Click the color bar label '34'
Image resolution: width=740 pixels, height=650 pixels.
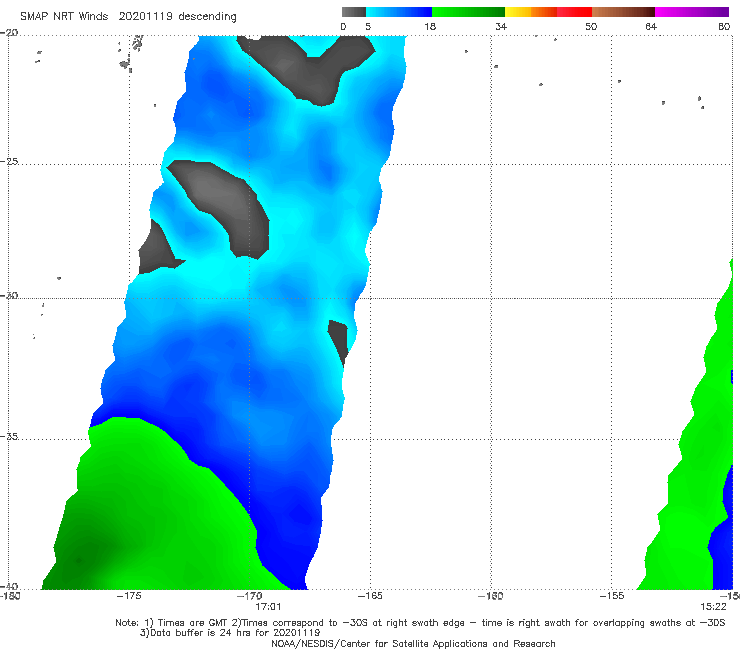pos(501,27)
